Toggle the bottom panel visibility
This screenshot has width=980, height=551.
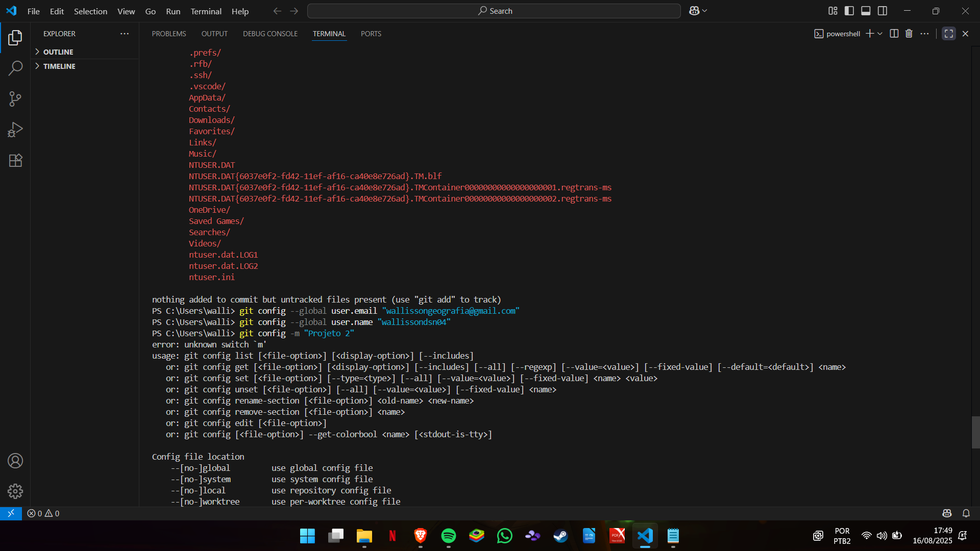866,11
